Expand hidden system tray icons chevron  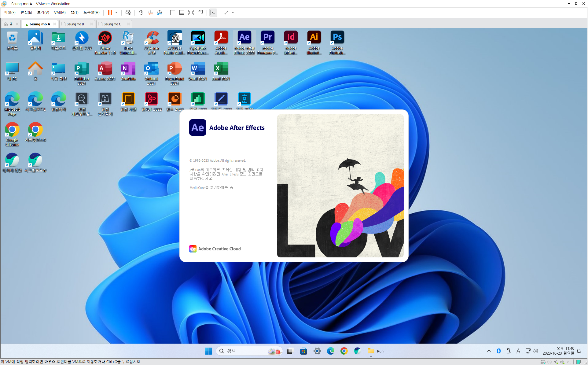[489, 351]
